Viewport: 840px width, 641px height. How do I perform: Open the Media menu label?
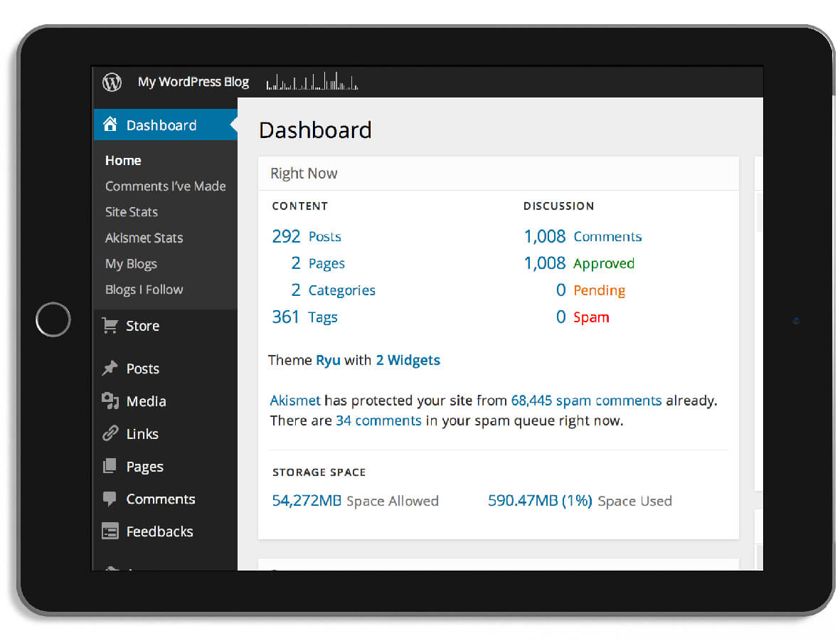[x=147, y=401]
